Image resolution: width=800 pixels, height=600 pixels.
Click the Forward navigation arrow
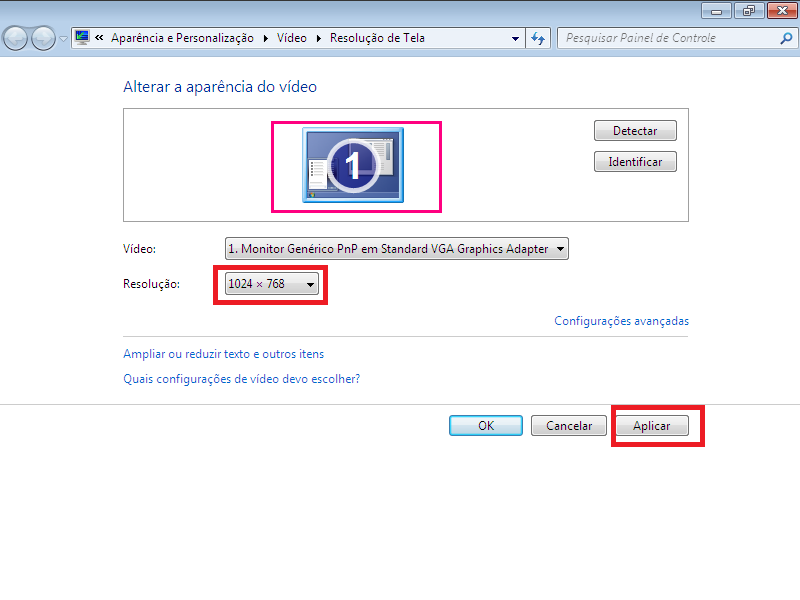[x=43, y=38]
